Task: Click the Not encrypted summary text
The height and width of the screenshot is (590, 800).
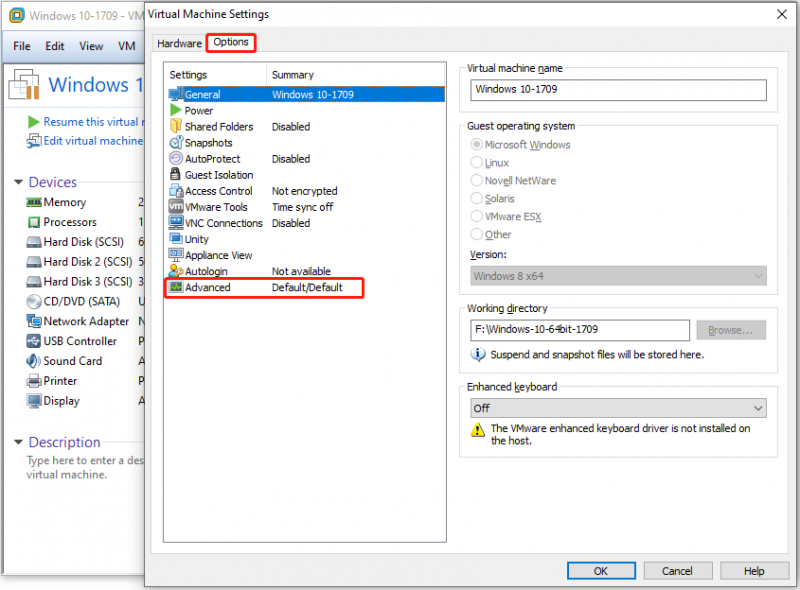Action: 305,191
